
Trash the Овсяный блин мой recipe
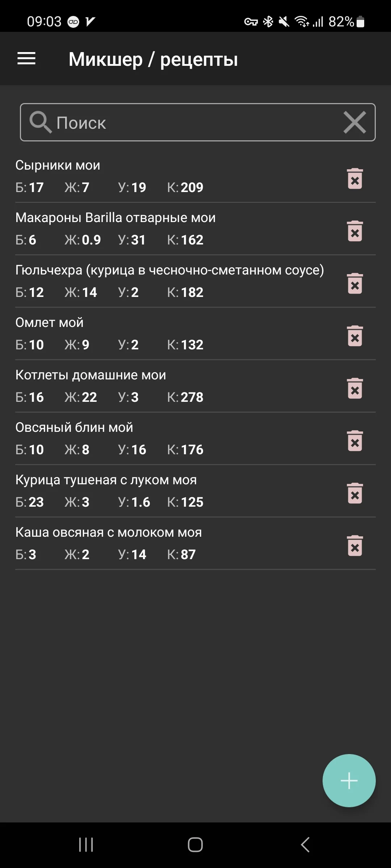coord(355,441)
